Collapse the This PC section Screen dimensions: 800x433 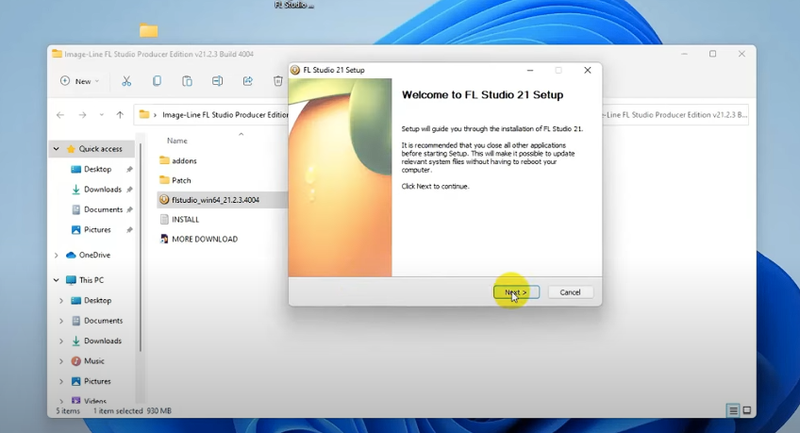(x=56, y=280)
